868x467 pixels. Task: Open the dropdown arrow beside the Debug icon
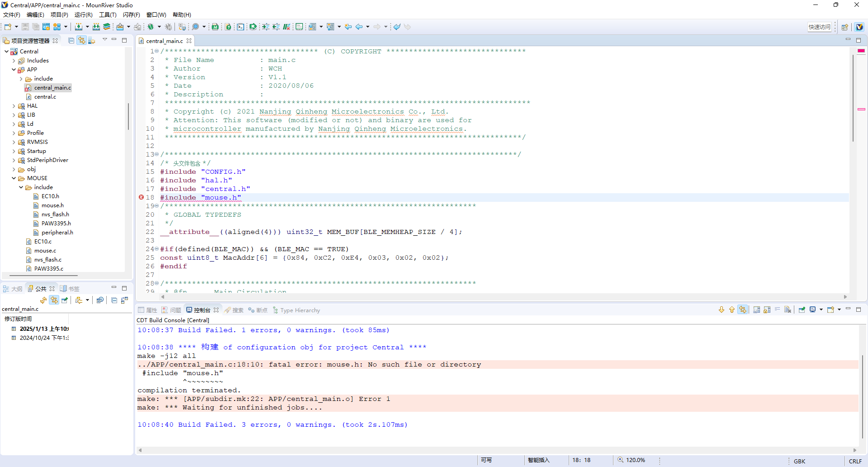159,27
